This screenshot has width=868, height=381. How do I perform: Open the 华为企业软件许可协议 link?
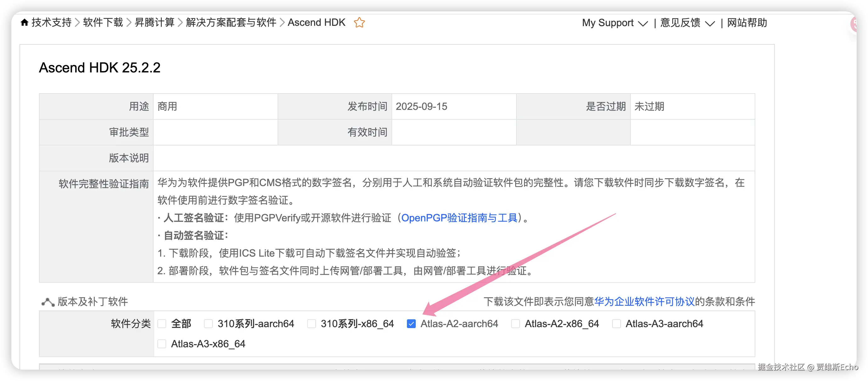[x=644, y=302]
